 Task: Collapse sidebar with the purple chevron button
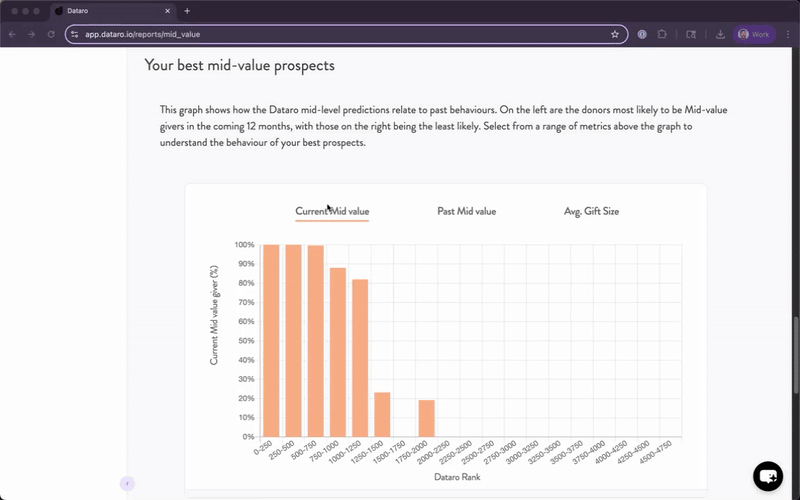pos(127,484)
